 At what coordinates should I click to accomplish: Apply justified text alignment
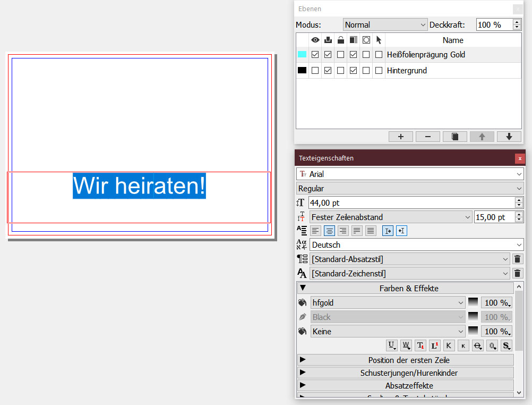(x=357, y=231)
